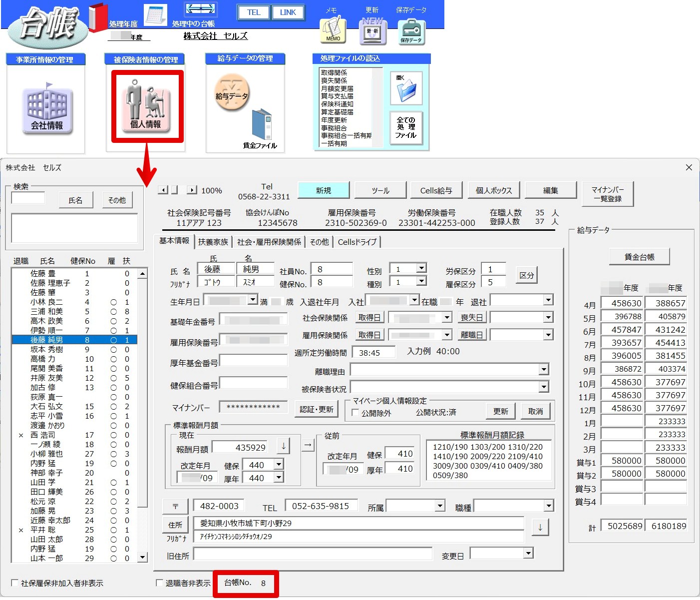Open the MEMO notepad icon

pyautogui.click(x=333, y=30)
